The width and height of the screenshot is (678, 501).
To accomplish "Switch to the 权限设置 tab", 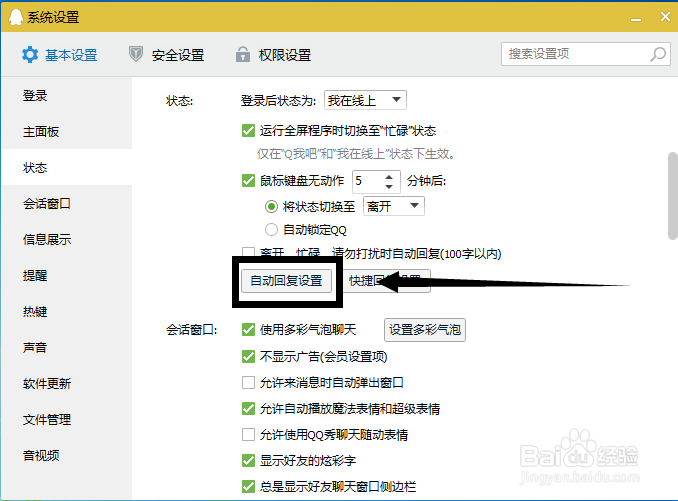I will (x=273, y=55).
